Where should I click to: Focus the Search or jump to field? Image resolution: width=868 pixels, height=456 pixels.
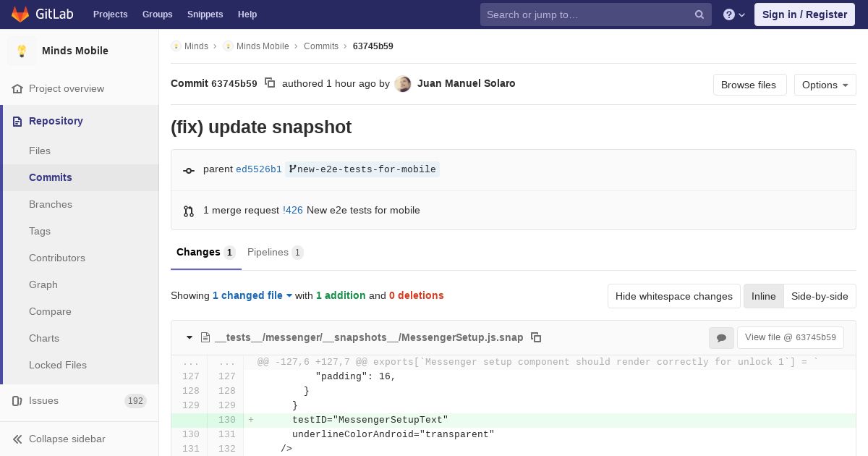[596, 14]
